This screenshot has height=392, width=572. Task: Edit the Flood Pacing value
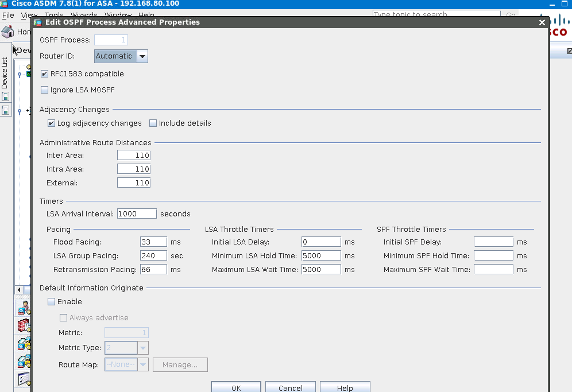[x=153, y=242]
